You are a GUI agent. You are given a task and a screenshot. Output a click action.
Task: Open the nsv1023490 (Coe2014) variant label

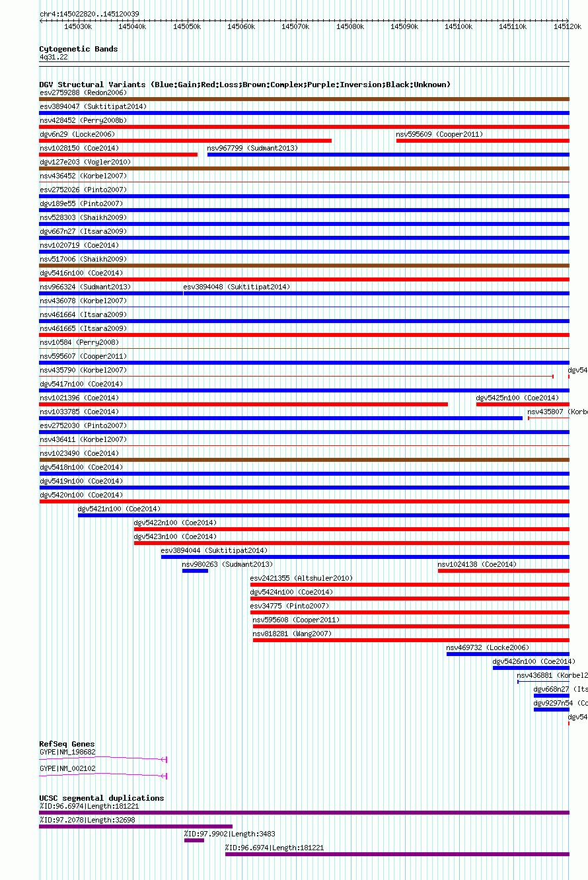coord(79,453)
